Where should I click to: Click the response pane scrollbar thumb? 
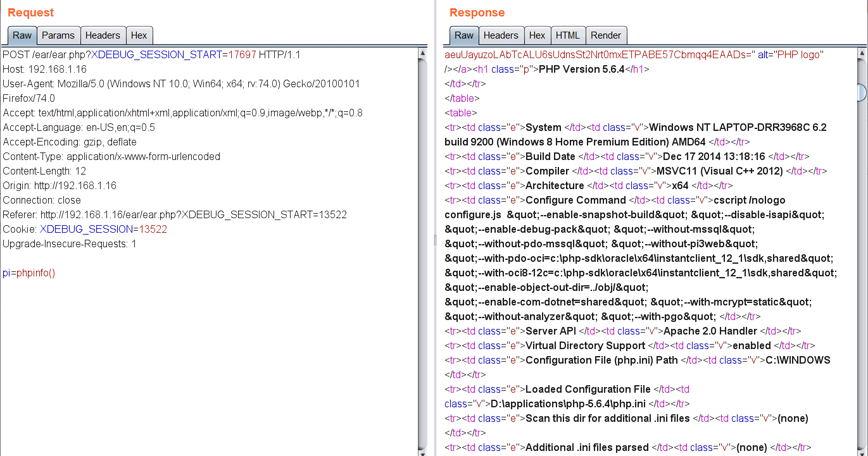862,93
